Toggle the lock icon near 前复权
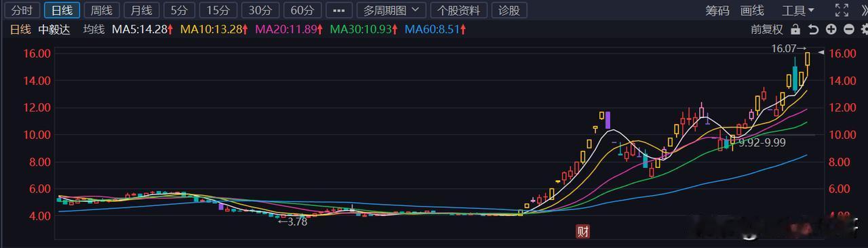Image resolution: width=868 pixels, height=248 pixels. (x=795, y=30)
